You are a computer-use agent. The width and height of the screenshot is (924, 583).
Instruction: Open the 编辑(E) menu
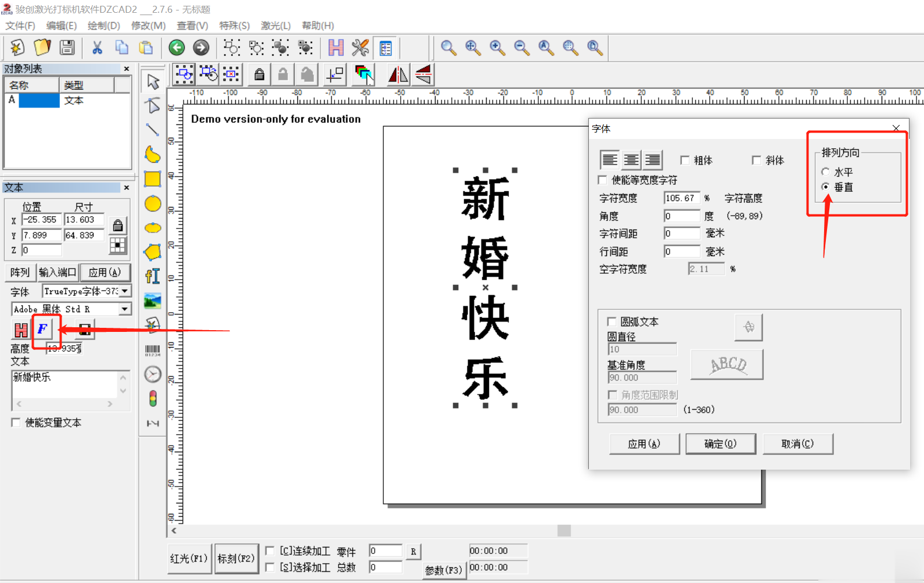point(62,26)
